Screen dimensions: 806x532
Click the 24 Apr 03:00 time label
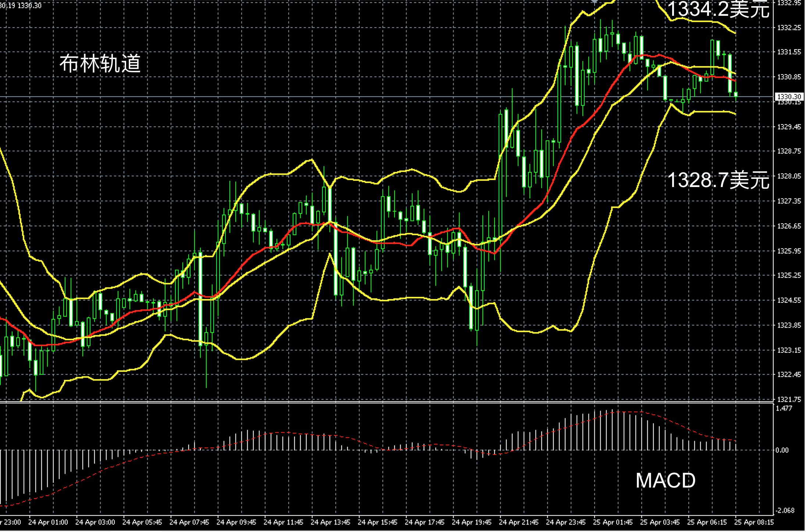coord(95,522)
